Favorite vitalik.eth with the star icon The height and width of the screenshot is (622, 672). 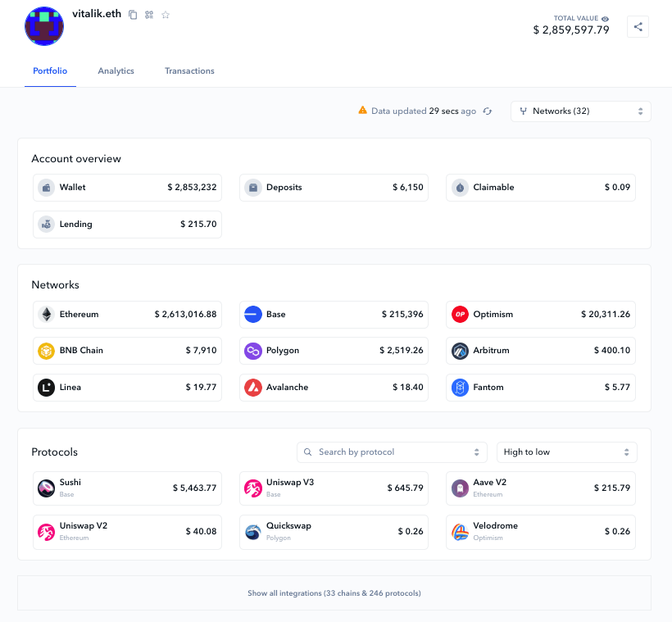tap(166, 15)
